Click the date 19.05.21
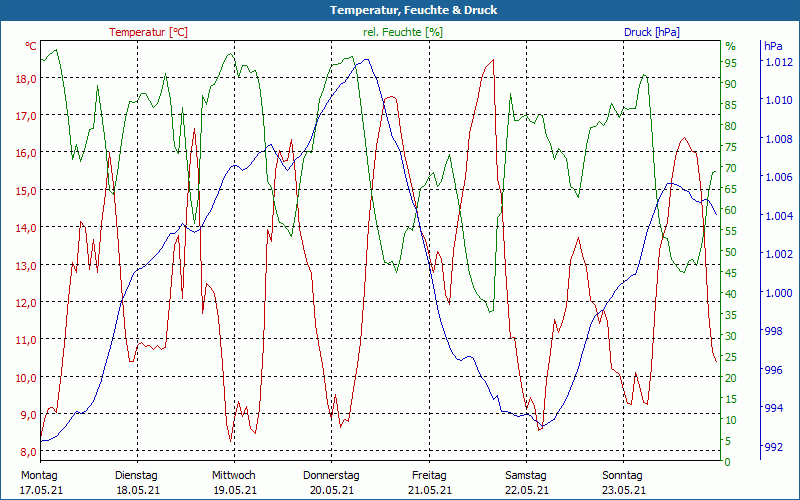The width and height of the screenshot is (800, 500). tap(235, 490)
